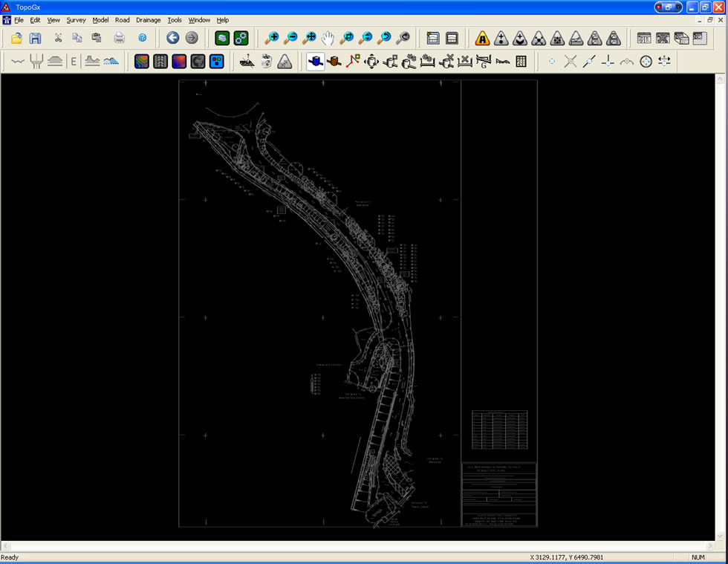Click the orange triangle A icon
728x564 pixels.
tap(482, 38)
